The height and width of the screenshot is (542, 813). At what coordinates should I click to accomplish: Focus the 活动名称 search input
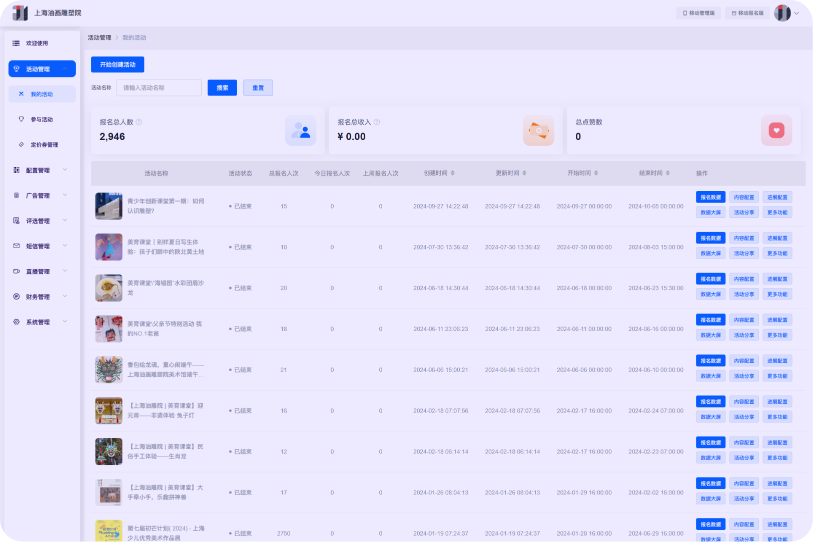tap(159, 88)
